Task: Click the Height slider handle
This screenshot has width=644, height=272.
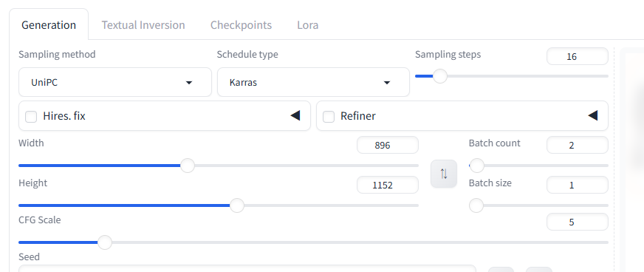Action: click(x=236, y=205)
